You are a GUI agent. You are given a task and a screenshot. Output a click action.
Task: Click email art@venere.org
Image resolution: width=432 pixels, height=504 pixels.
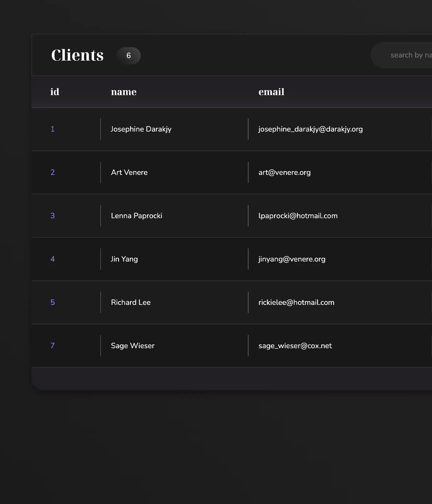pyautogui.click(x=284, y=173)
